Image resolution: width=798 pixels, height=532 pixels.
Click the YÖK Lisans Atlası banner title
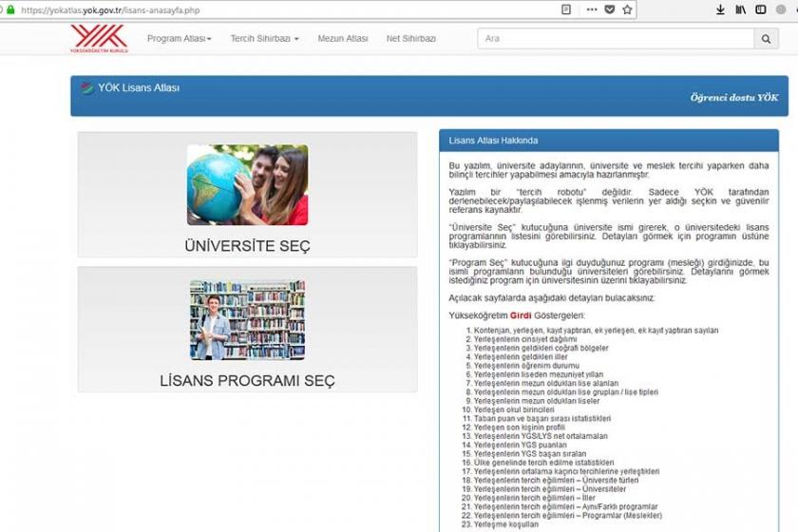click(x=139, y=87)
